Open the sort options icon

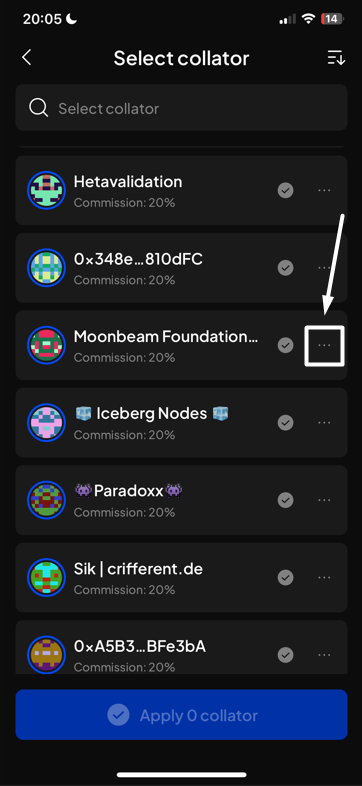coord(336,58)
